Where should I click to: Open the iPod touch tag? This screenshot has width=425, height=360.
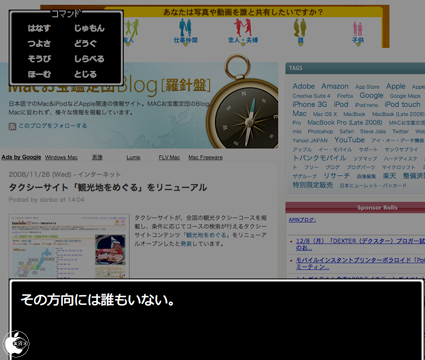pyautogui.click(x=402, y=104)
